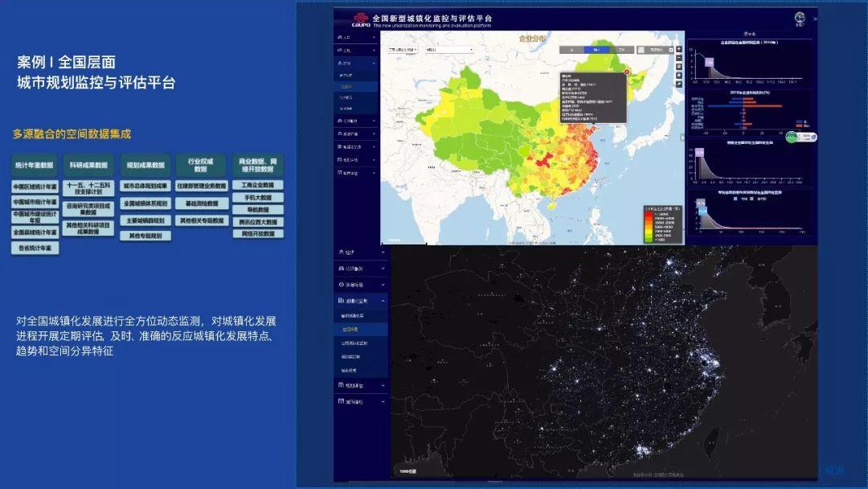Viewport: 868px width, 489px height.
Task: Click the 主要城镇群规划 box
Action: [145, 220]
